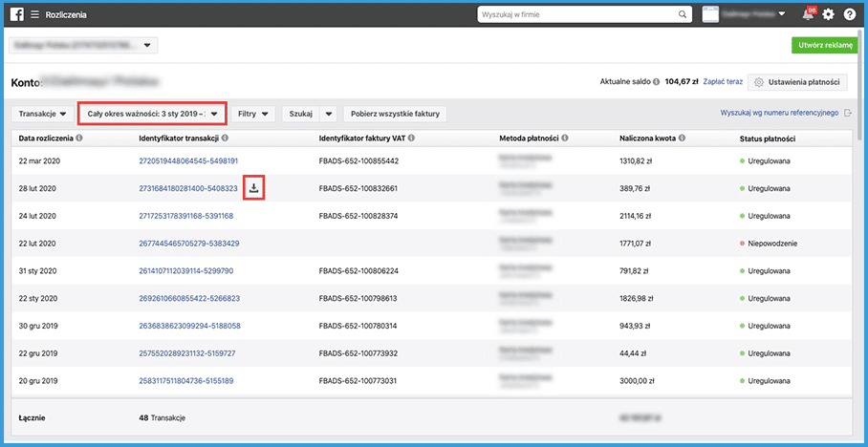This screenshot has width=868, height=447.
Task: Click info icon next to Aktualne saldo
Action: [x=656, y=82]
